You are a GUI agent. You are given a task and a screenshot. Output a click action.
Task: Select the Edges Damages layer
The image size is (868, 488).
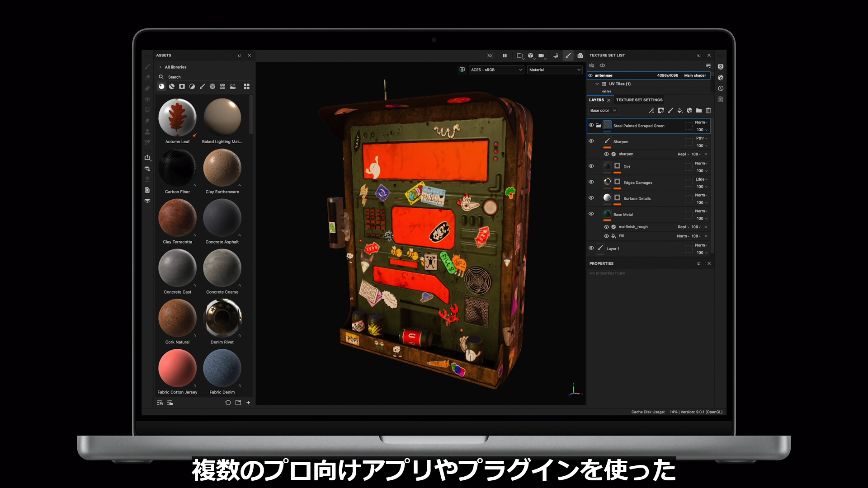pos(637,183)
